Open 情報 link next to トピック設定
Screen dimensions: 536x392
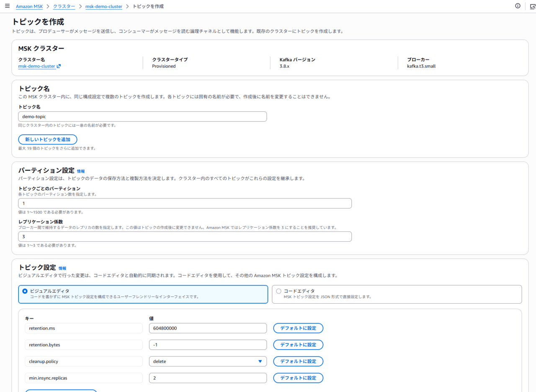pyautogui.click(x=62, y=268)
